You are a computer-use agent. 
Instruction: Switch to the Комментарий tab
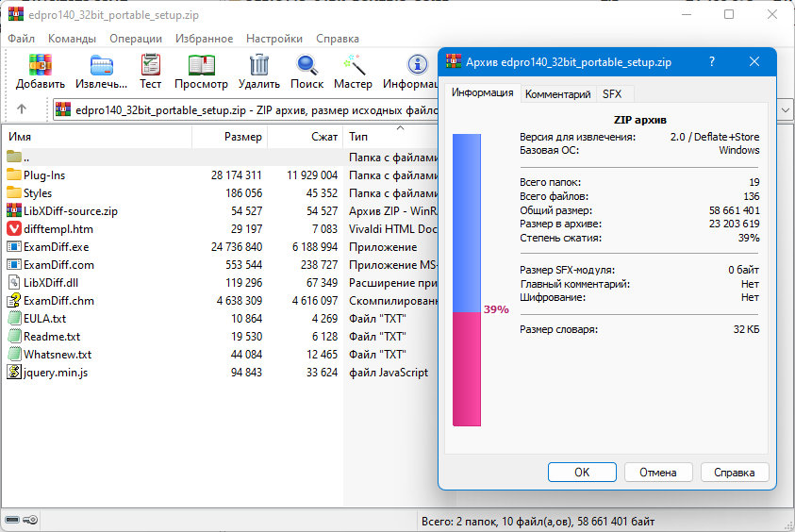pos(557,93)
